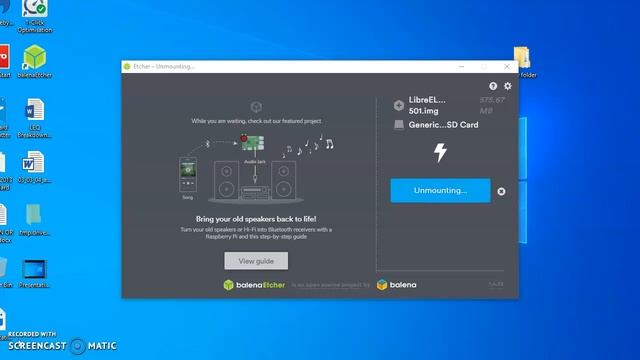Viewport: 640px width, 360px height.
Task: Click the lightning bolt flash icon
Action: point(440,153)
